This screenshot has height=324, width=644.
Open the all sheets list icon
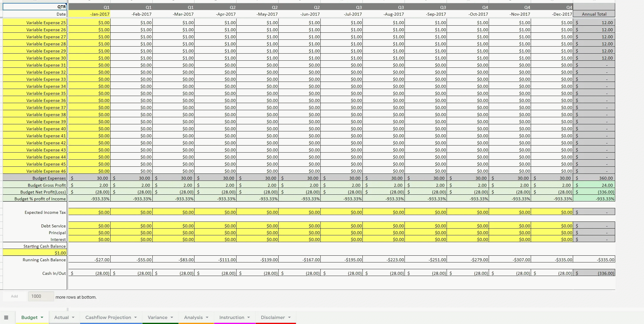(x=6, y=317)
